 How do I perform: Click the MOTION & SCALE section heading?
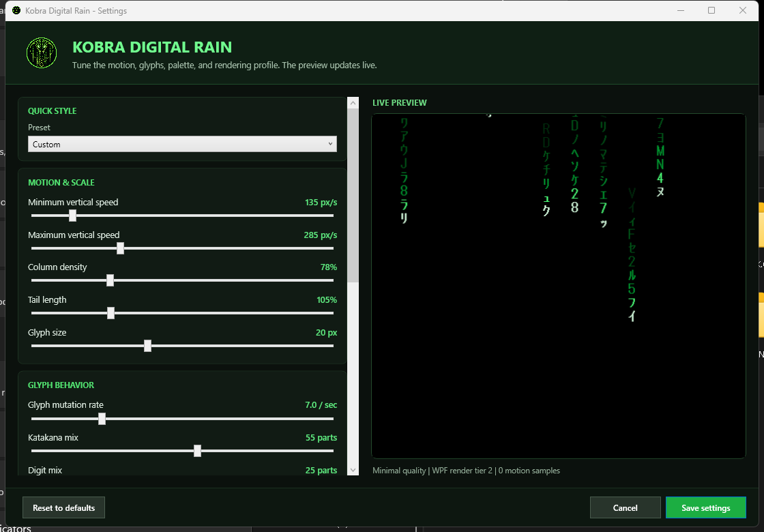(x=61, y=182)
